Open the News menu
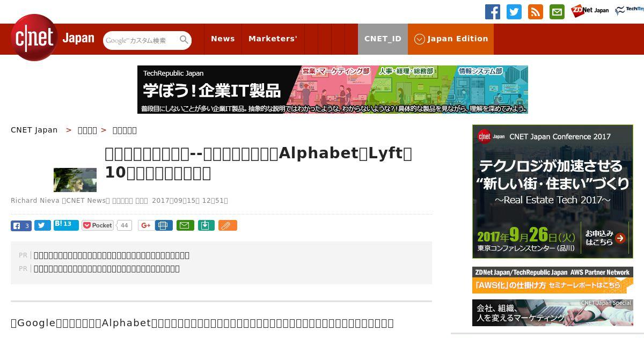This screenshot has height=338, width=644. pos(223,39)
